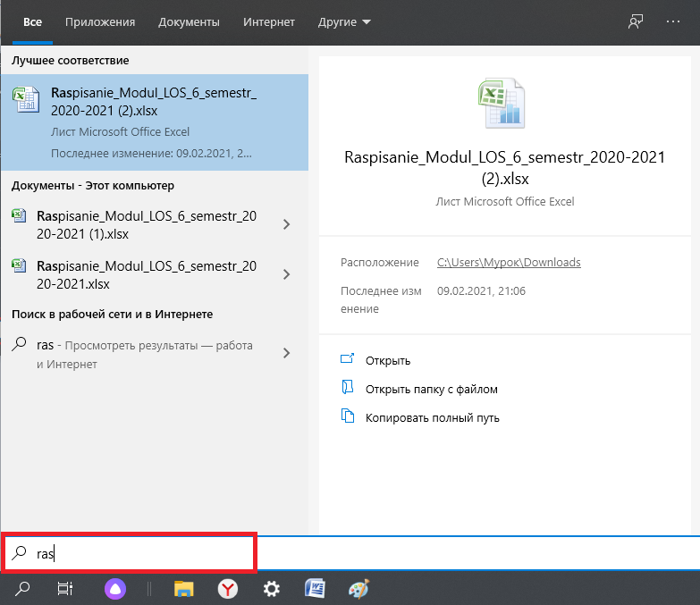
Task: Click the 'Документы - Этот компьютер' heading
Action: [x=92, y=186]
